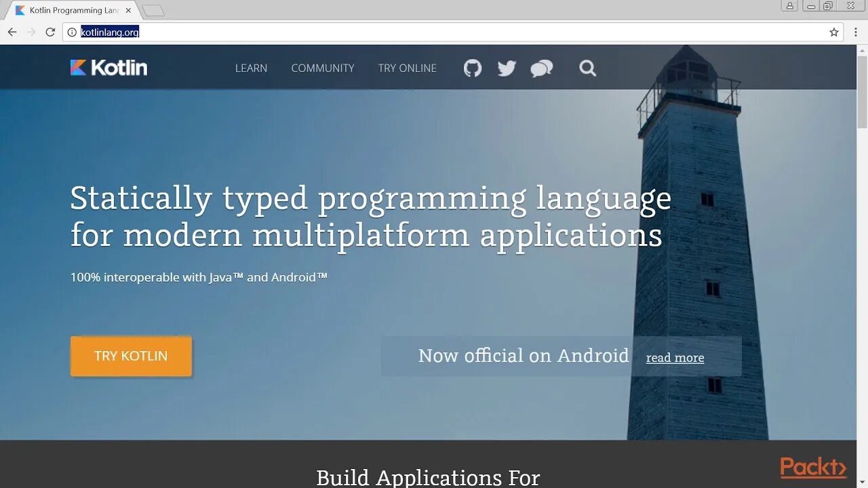Open the LEARN menu

[x=251, y=68]
